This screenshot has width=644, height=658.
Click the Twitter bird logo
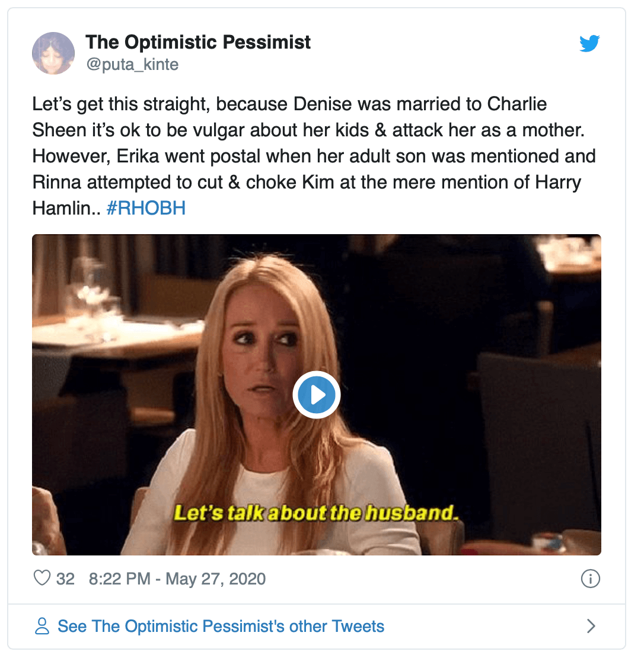pyautogui.click(x=589, y=43)
